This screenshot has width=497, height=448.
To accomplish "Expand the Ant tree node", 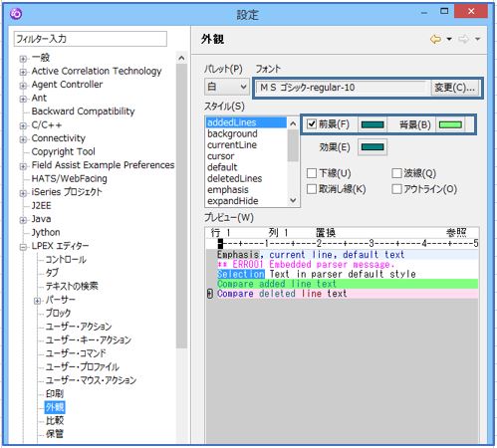I will (23, 99).
